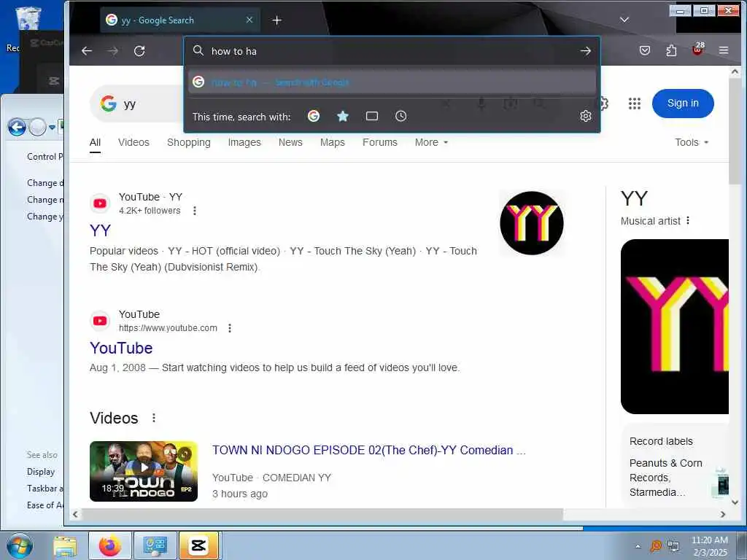Open Display link in Control Panel window

(x=41, y=472)
